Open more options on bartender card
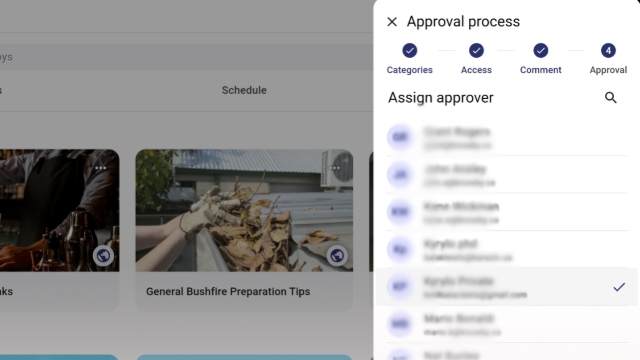The width and height of the screenshot is (640, 360). pyautogui.click(x=100, y=168)
